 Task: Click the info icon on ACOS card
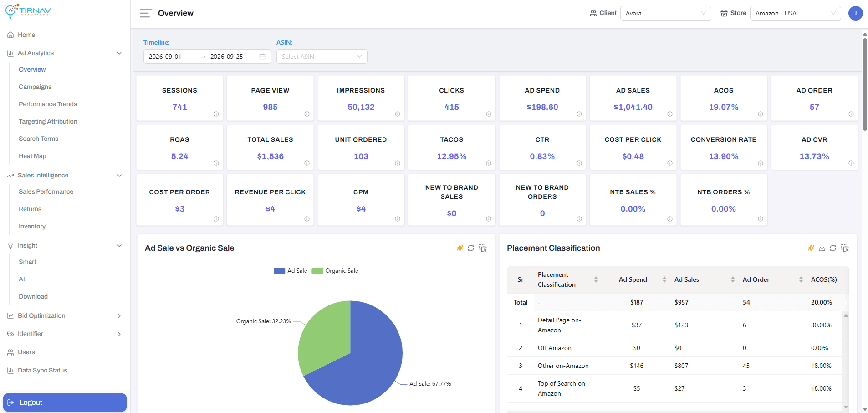761,114
